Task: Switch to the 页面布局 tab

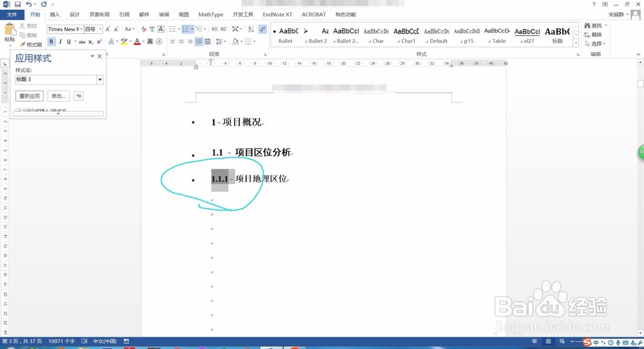Action: pos(99,15)
